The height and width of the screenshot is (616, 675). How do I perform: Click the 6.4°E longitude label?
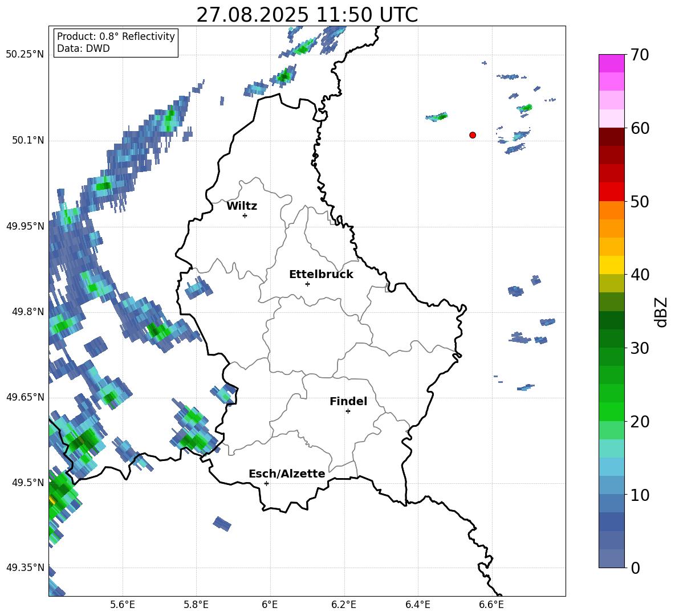418,605
